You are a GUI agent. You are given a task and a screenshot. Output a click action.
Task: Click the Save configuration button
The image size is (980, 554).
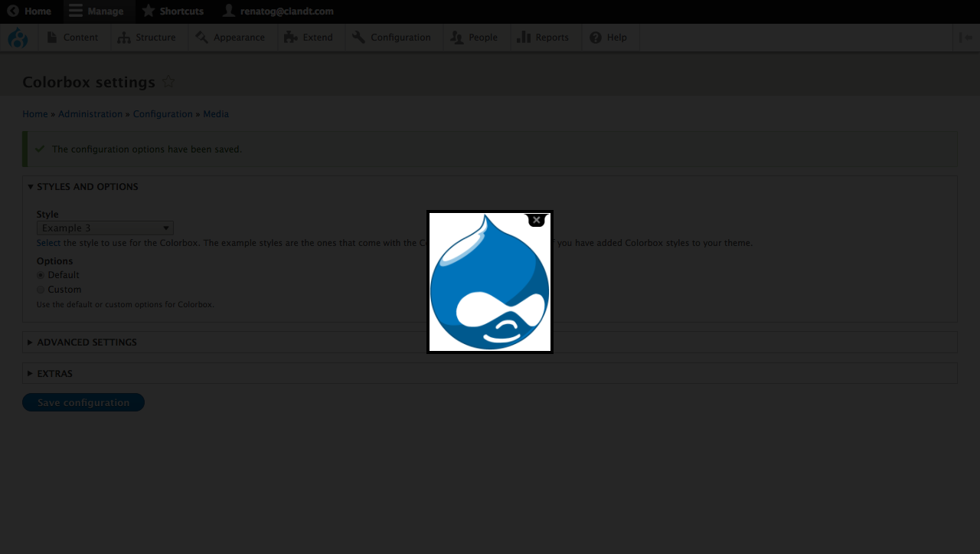pyautogui.click(x=83, y=402)
